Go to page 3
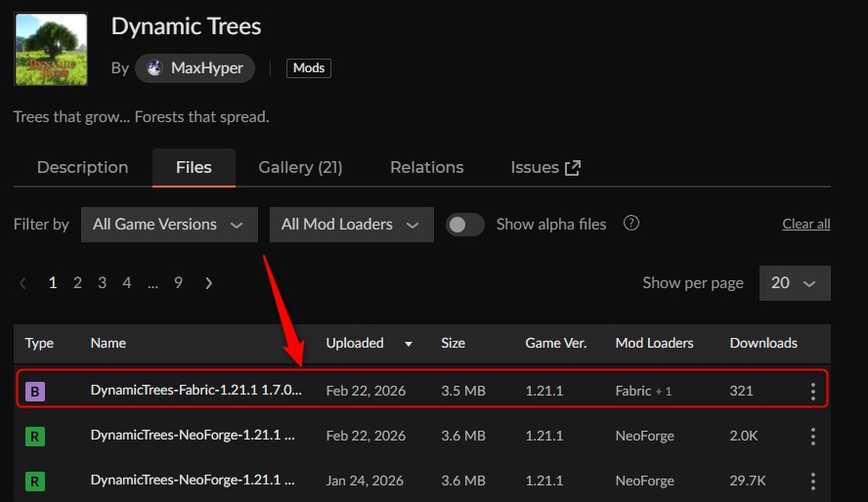The height and width of the screenshot is (502, 868). tap(103, 283)
